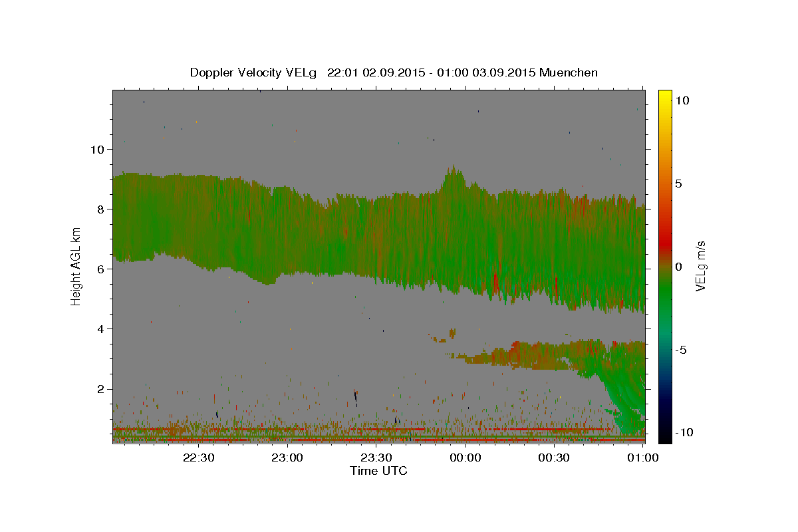Screen dimensions: 798x532
Task: Click the height axis value '2'
Action: [x=100, y=389]
